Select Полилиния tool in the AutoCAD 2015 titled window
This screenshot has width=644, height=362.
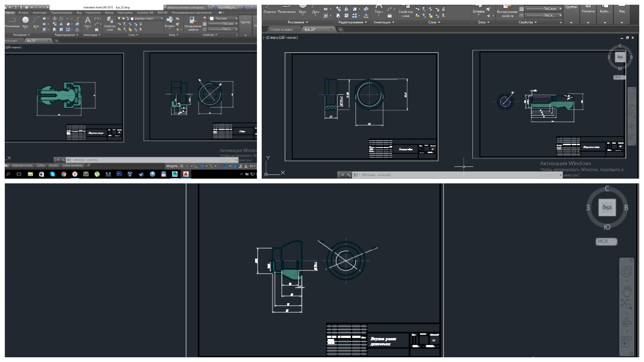12,23
